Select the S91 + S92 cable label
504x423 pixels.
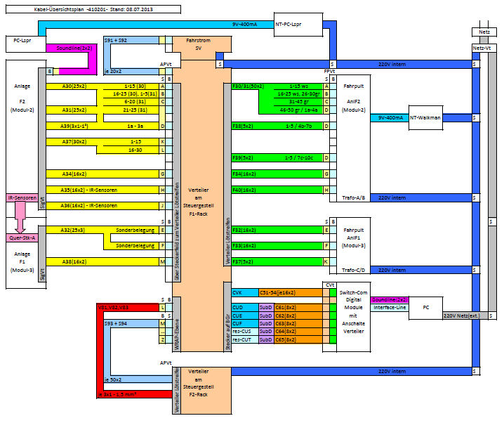pyautogui.click(x=131, y=40)
